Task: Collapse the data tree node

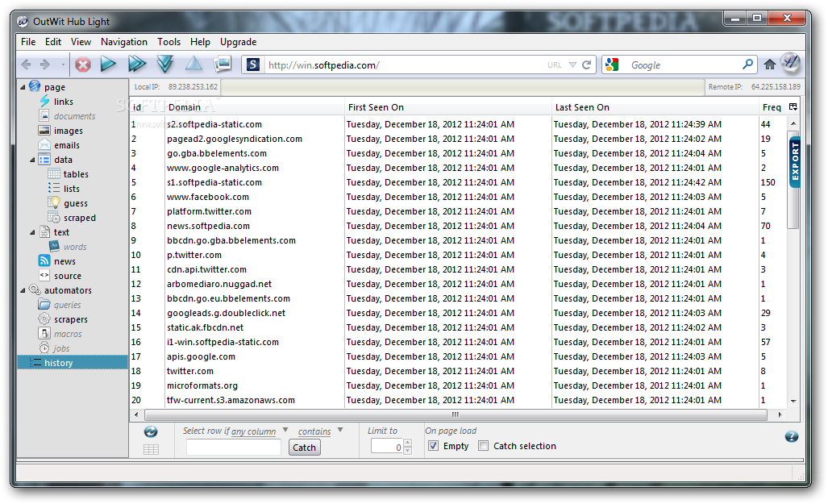Action: 32,160
